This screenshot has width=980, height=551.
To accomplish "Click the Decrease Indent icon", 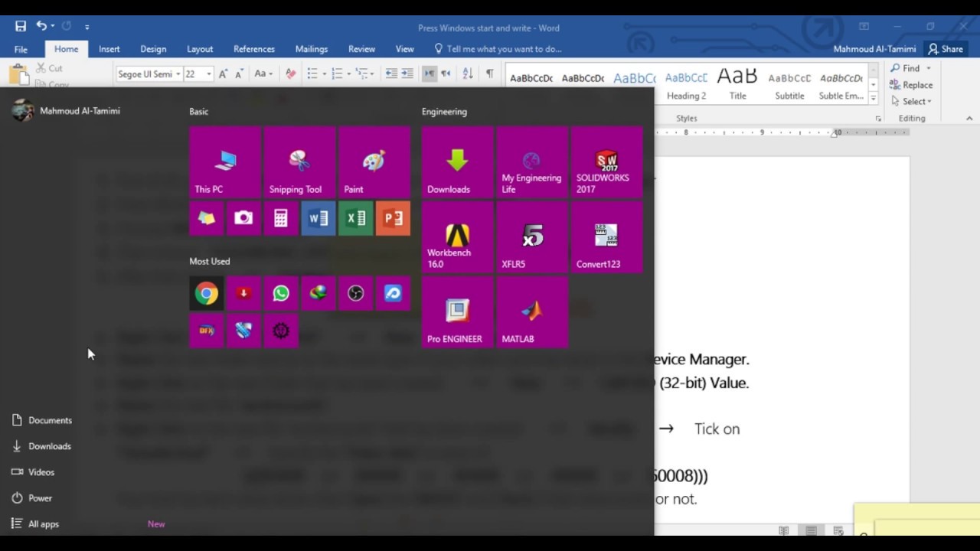I will [x=391, y=73].
